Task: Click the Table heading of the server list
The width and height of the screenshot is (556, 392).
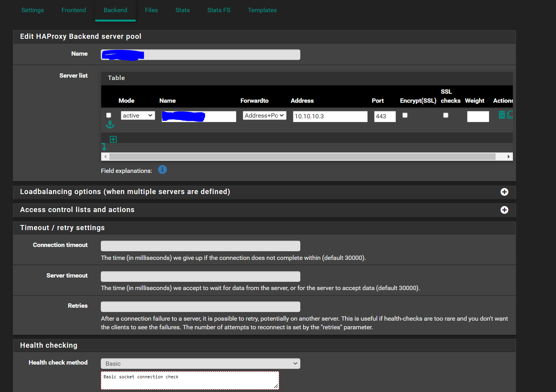Action: pyautogui.click(x=116, y=78)
